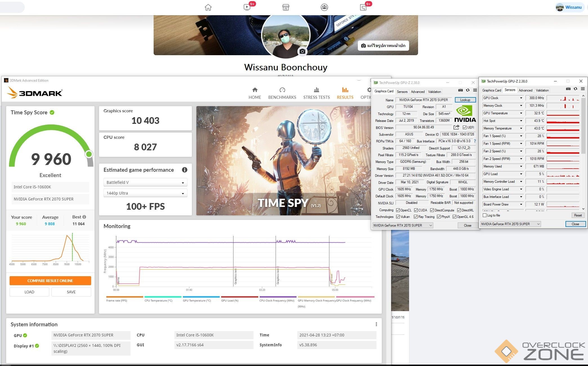Expand the GPU Temperature sensor dropdown
Screen dimensions: 588x366
(521, 113)
